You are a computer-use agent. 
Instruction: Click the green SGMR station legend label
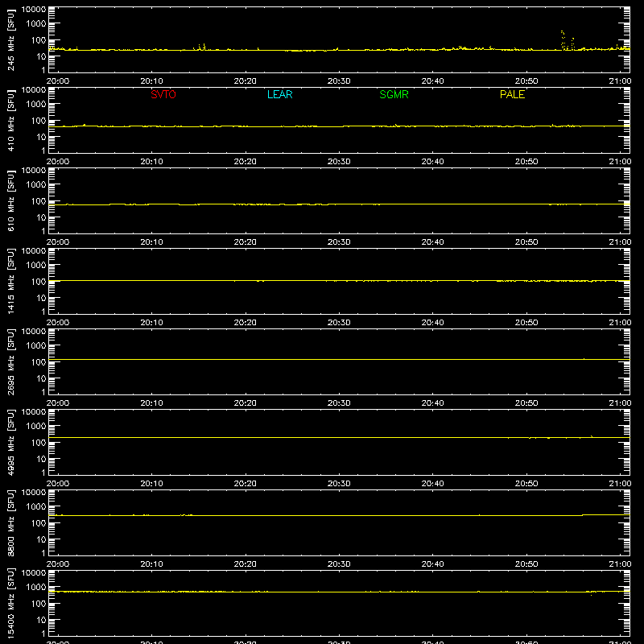[394, 94]
